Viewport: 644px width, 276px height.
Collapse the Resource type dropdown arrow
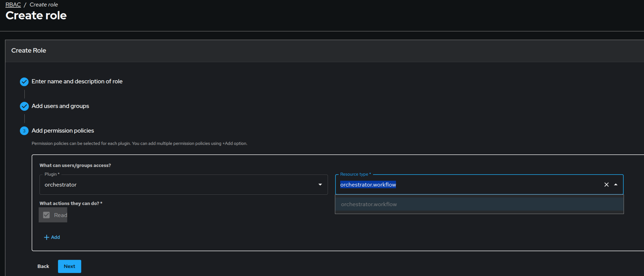(x=616, y=185)
